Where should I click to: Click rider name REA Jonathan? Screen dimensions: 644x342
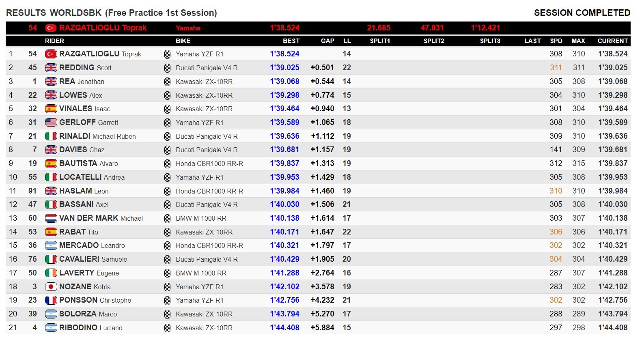pyautogui.click(x=82, y=82)
